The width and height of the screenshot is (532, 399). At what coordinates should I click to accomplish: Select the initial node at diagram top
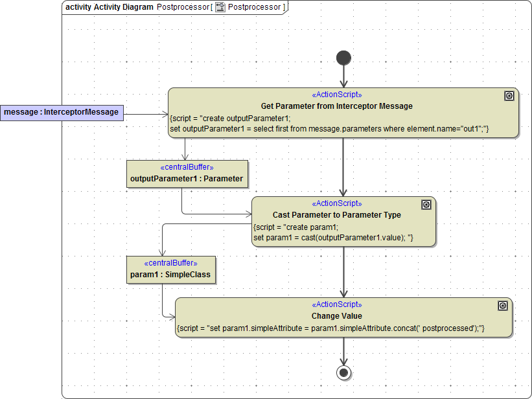343,58
